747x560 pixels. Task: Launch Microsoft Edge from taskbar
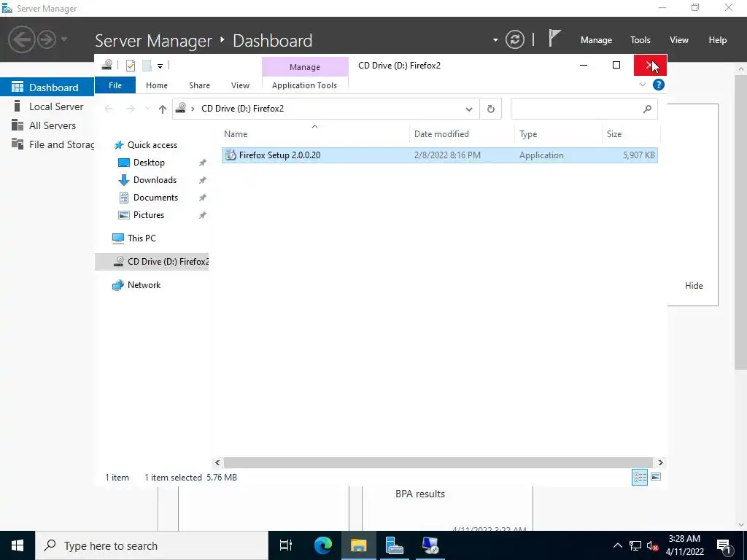click(x=322, y=545)
